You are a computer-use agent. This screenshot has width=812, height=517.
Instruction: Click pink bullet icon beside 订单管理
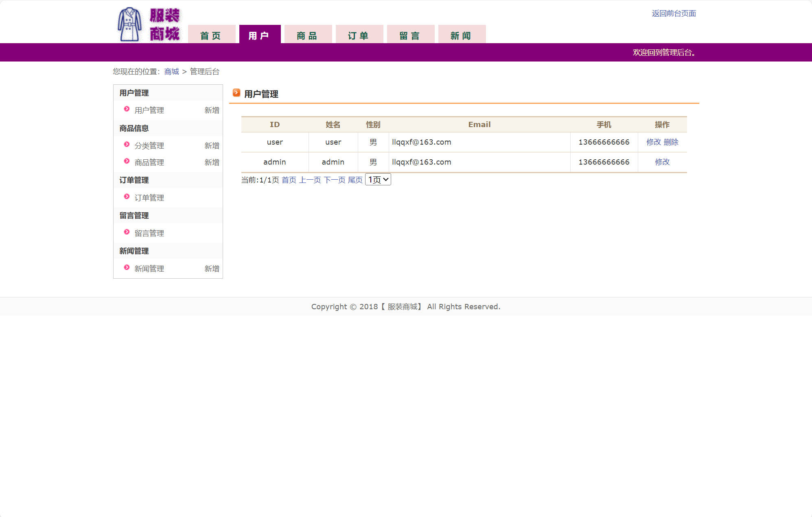(127, 197)
